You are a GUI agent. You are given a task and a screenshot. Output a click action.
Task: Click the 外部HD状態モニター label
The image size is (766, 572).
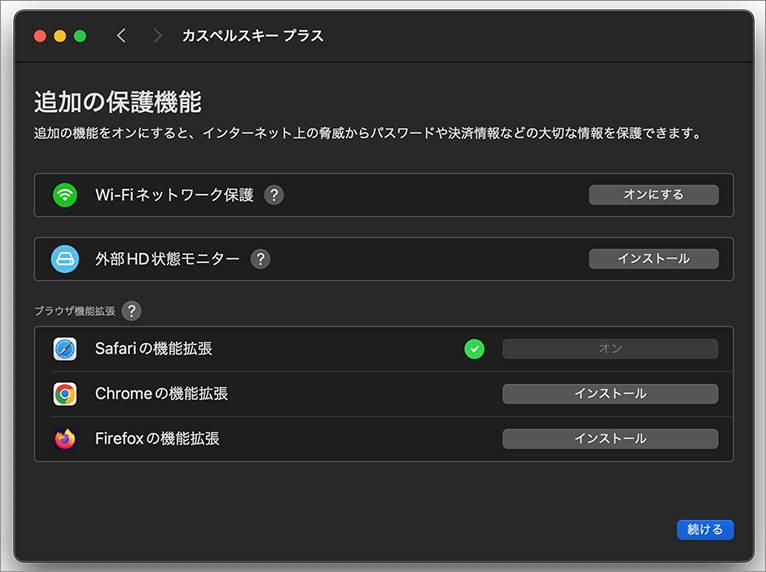[168, 259]
